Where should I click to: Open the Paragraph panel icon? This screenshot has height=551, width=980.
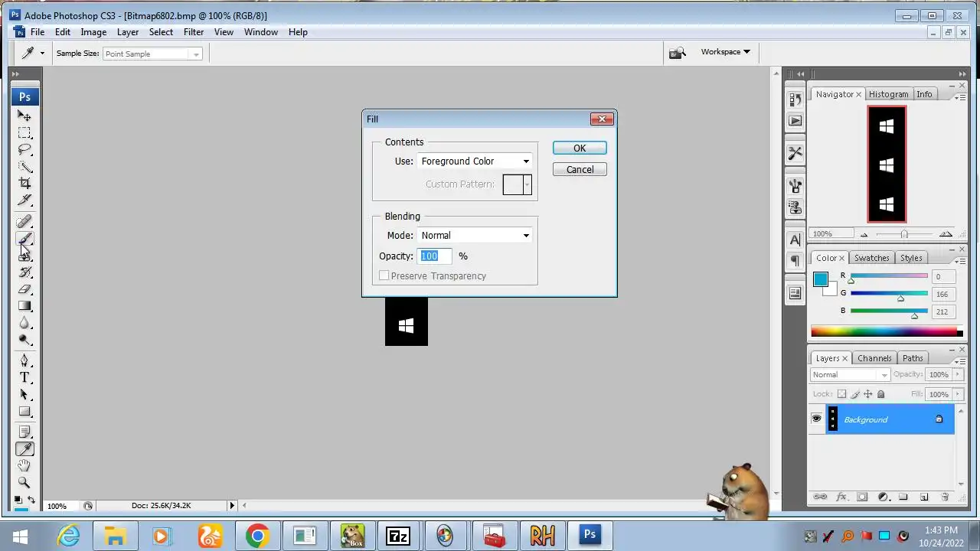coord(795,261)
